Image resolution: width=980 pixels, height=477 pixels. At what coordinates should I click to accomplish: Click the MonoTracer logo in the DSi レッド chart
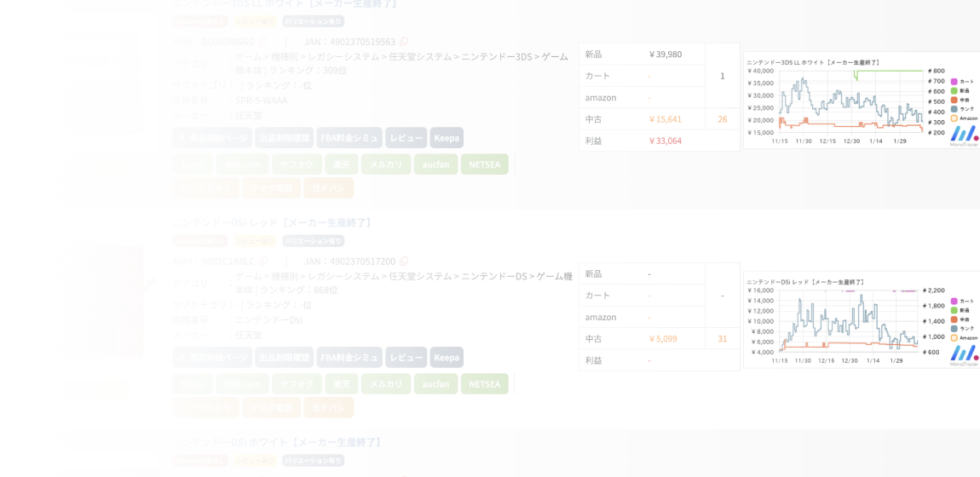tap(964, 355)
